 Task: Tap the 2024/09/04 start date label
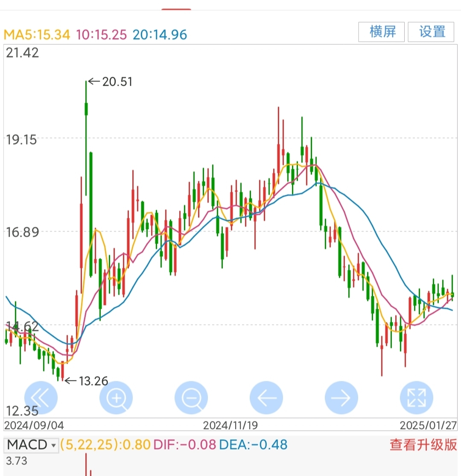tap(34, 425)
